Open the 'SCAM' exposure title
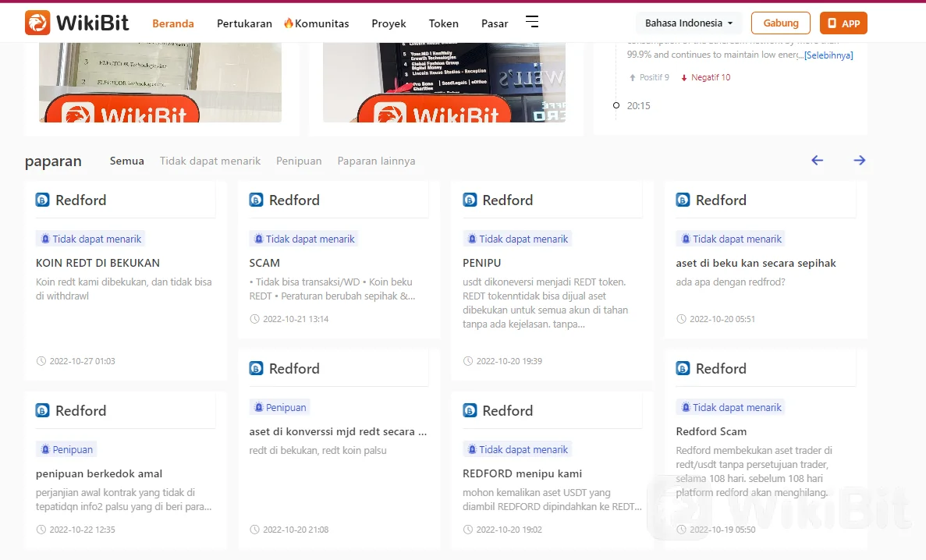Viewport: 926px width, 560px height. click(x=264, y=263)
